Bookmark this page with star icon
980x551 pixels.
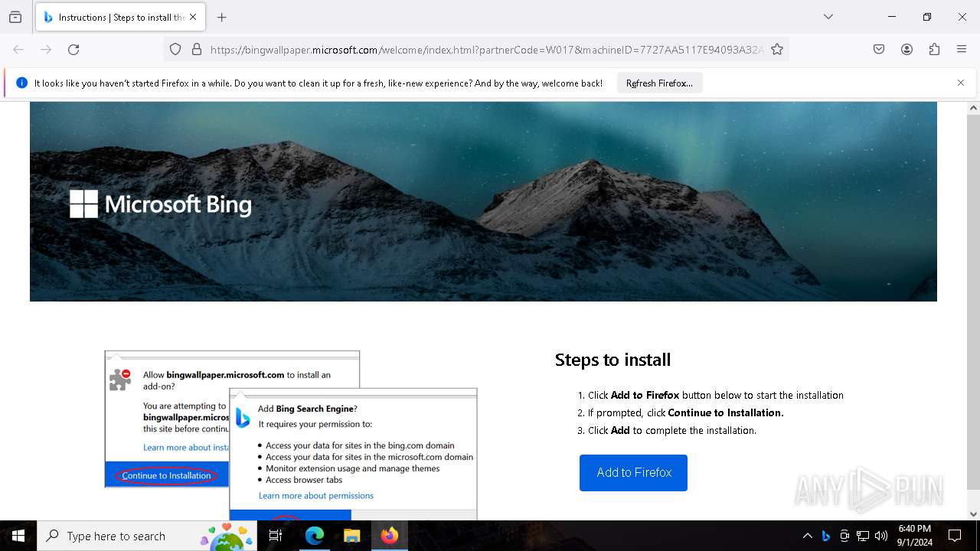(777, 50)
